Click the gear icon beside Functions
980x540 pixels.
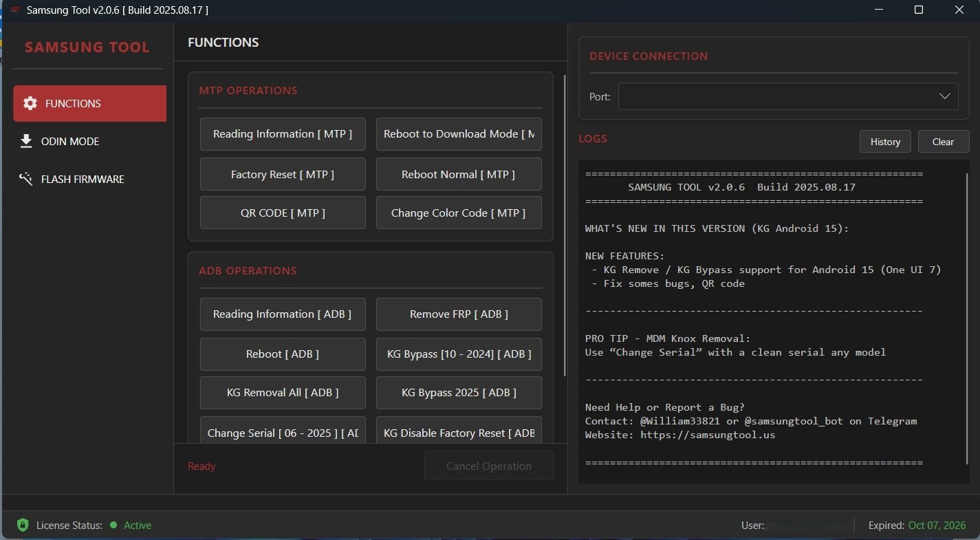pyautogui.click(x=30, y=103)
